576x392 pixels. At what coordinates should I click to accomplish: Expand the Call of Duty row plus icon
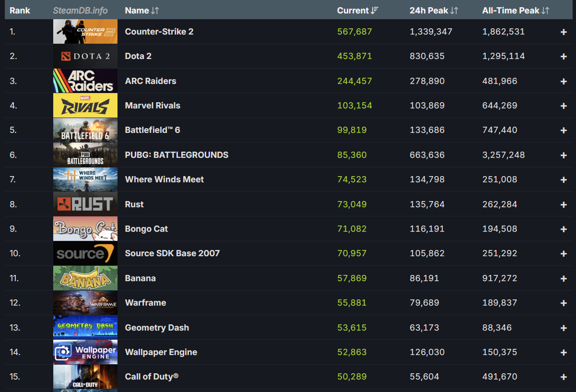coord(564,377)
